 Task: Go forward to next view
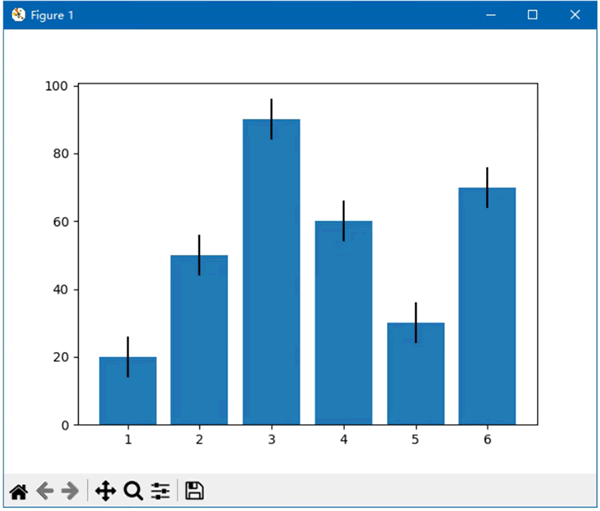point(70,491)
